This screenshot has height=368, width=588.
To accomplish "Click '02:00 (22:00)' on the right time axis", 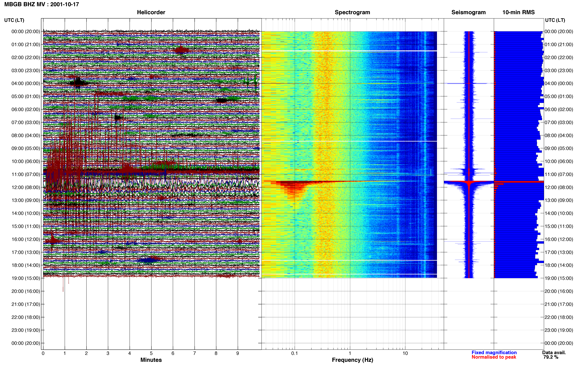I will [559, 57].
